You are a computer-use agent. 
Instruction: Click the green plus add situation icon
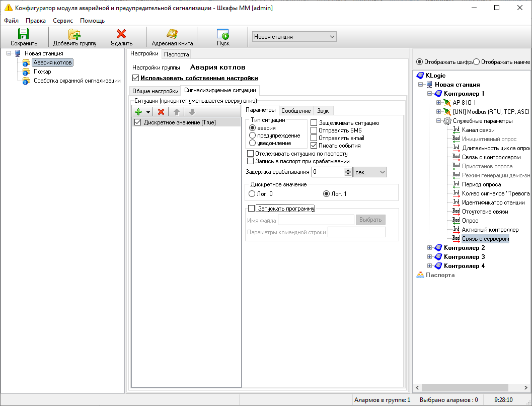(139, 112)
